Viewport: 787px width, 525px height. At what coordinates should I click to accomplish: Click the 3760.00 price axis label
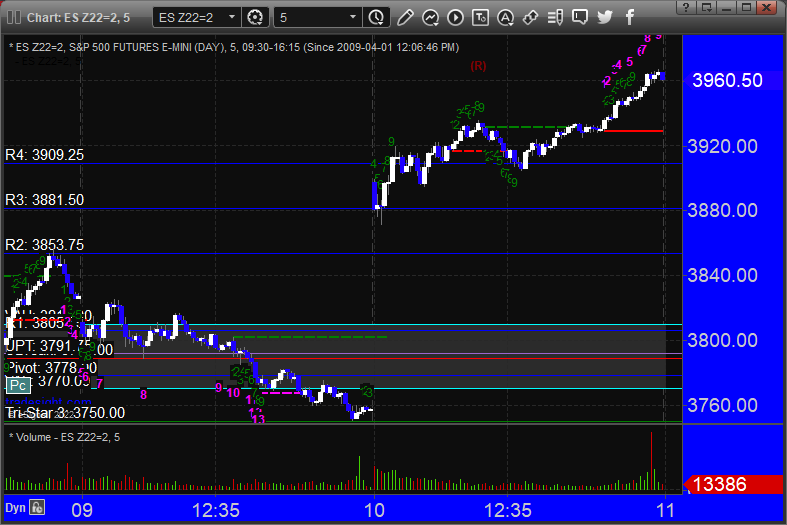[722, 405]
